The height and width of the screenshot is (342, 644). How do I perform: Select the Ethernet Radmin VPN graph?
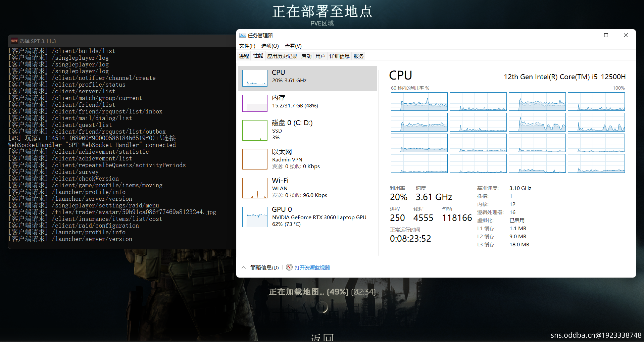[x=255, y=159]
